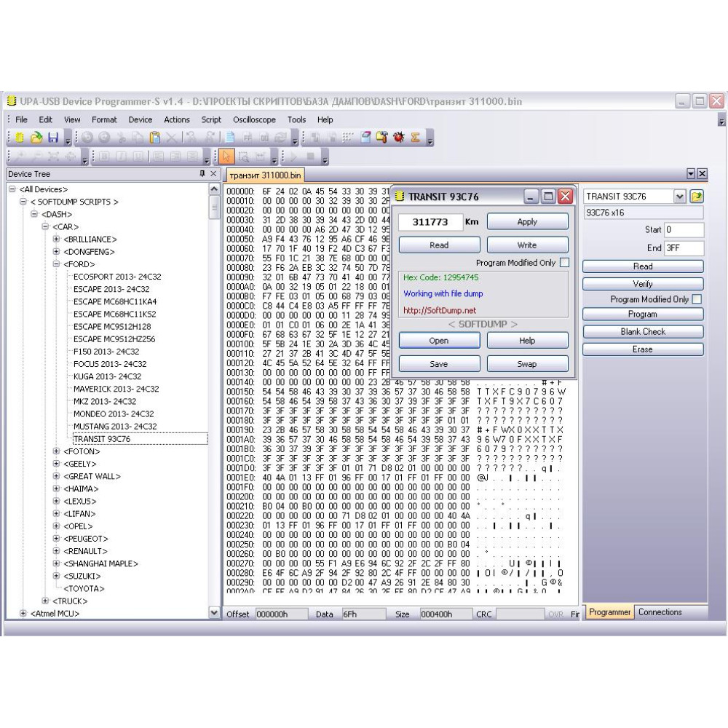
Task: Click Swap in the TRANSIT 93C76 dialog
Action: tap(527, 364)
